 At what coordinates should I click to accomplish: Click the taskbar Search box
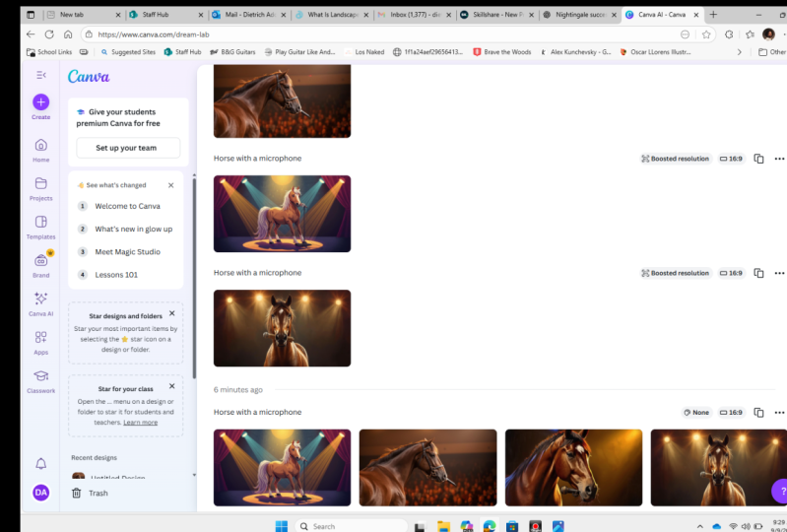click(x=351, y=526)
